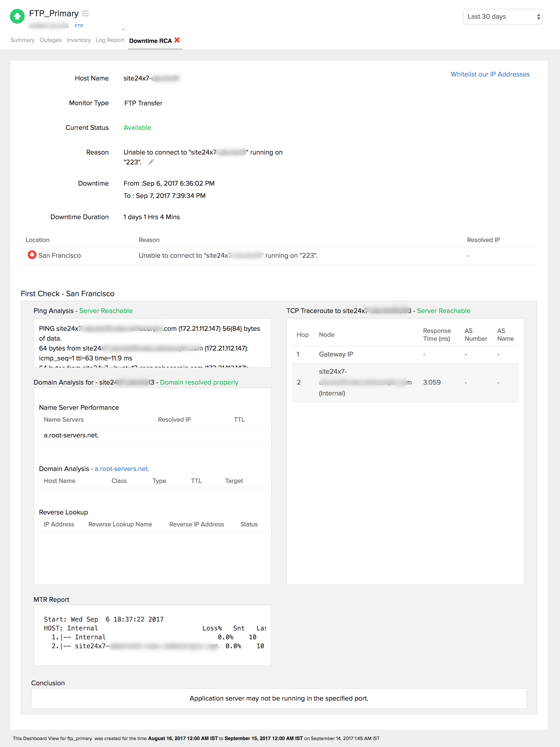Click the FTP link under monitor title
Viewport: 560px width, 747px height.
[78, 26]
